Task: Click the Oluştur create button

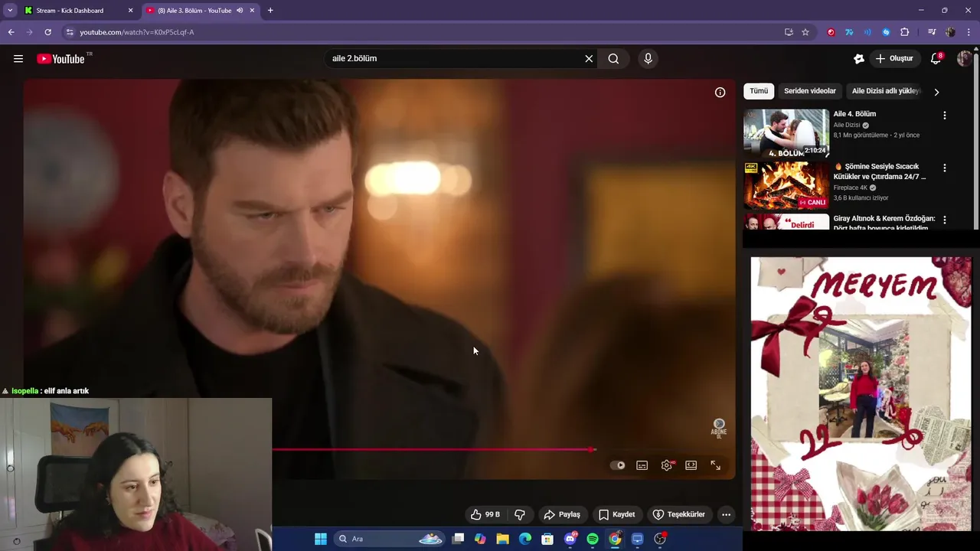Action: [x=894, y=59]
